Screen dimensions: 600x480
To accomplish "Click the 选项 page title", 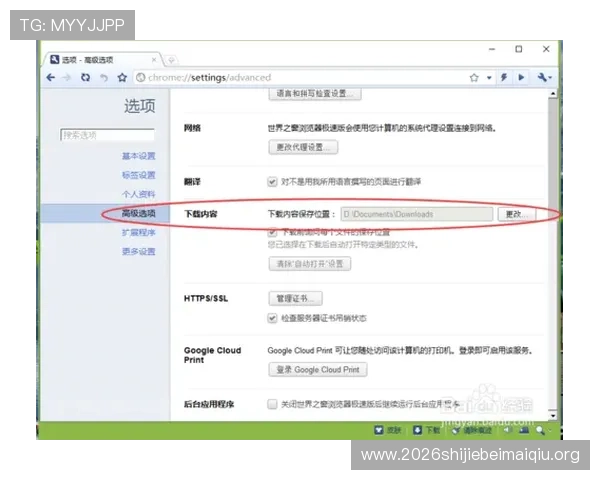I will point(140,106).
